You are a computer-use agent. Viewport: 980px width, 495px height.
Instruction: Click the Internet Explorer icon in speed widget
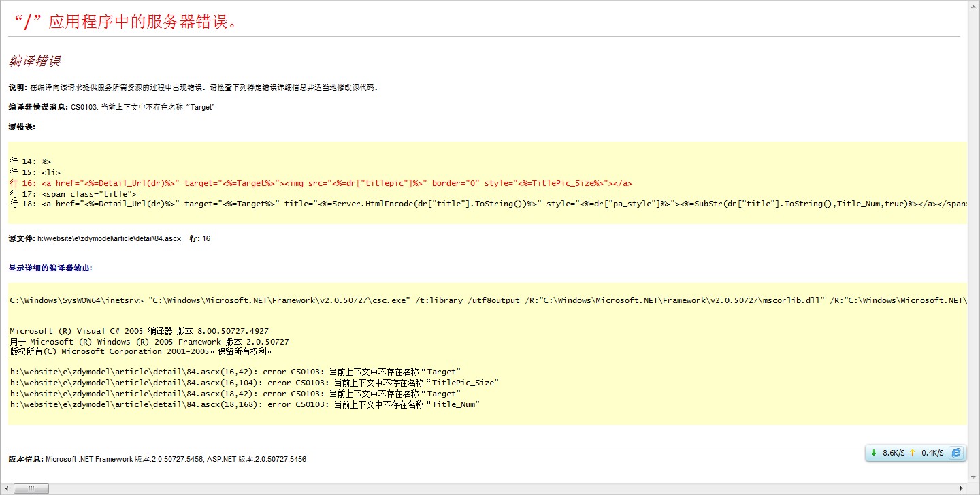click(x=956, y=453)
